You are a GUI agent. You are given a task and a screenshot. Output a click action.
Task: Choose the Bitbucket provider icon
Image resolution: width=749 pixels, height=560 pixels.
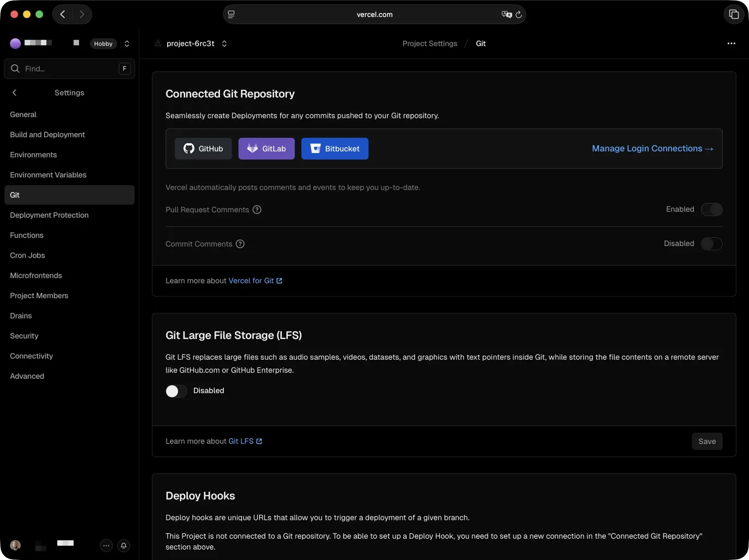click(316, 148)
